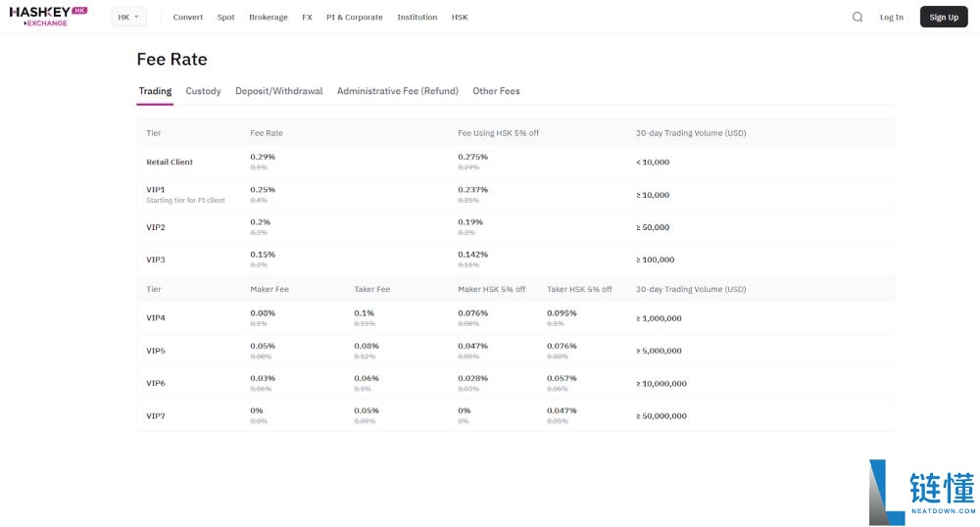Click the 'Taker Fee' column header

point(371,289)
